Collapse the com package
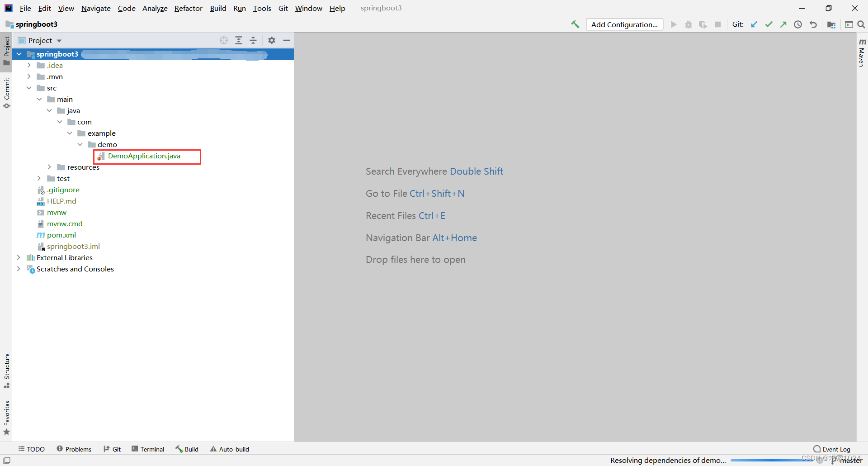This screenshot has height=466, width=868. 60,122
